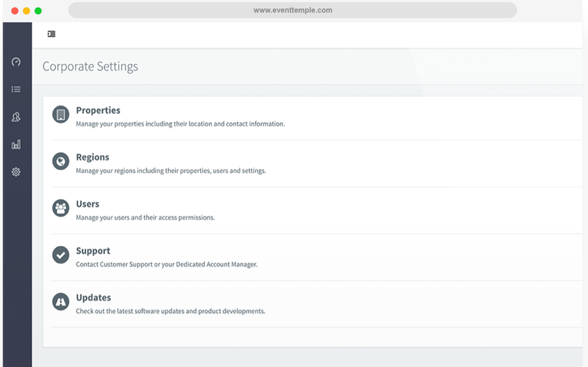Click the Regions globe icon

coord(61,161)
